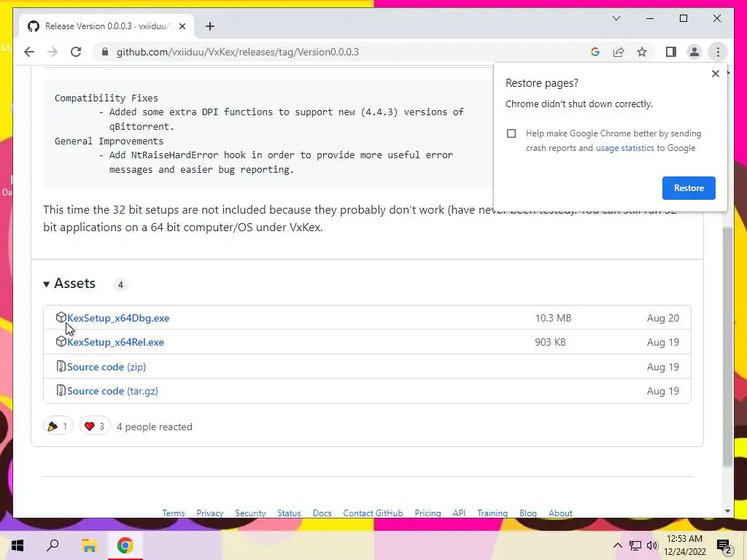Screen dimensions: 747x560
Task: Download KexSetup_x64Dbg.exe
Action: [x=118, y=318]
